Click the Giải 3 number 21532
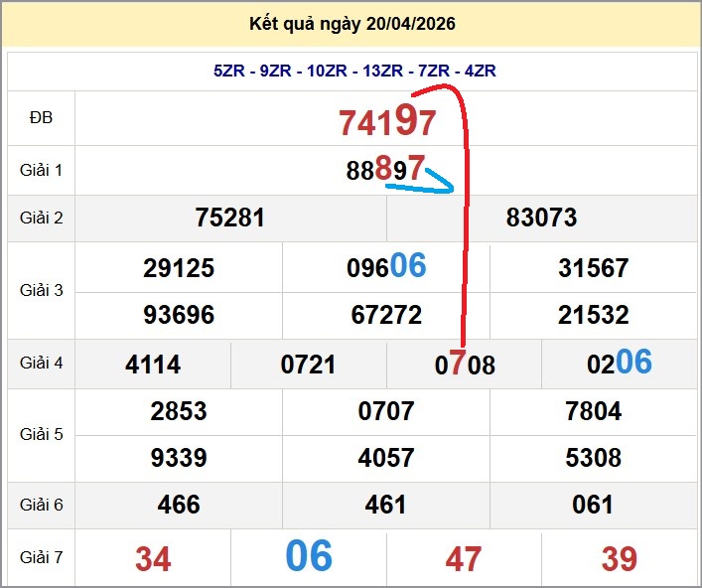The image size is (702, 588). (593, 315)
